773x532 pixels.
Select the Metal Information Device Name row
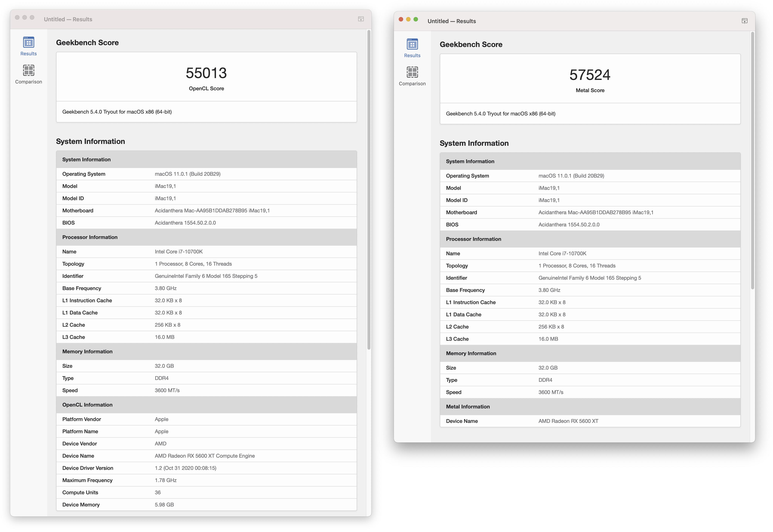[568, 421]
